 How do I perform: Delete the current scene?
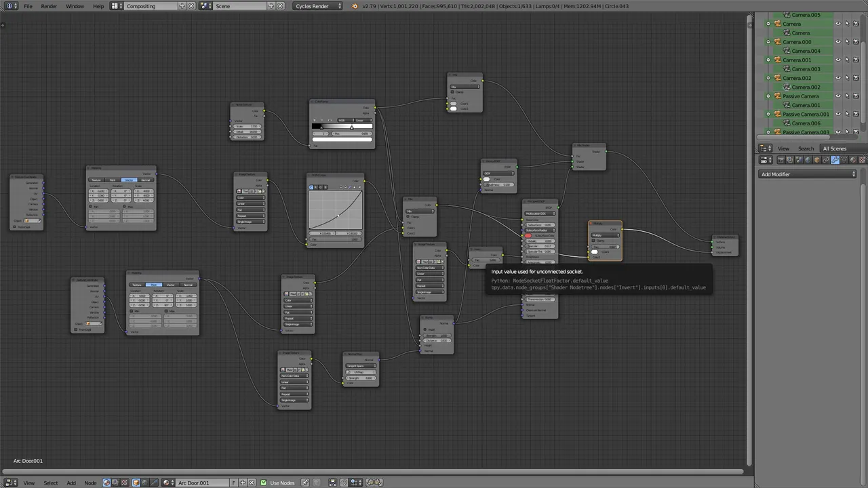[281, 6]
